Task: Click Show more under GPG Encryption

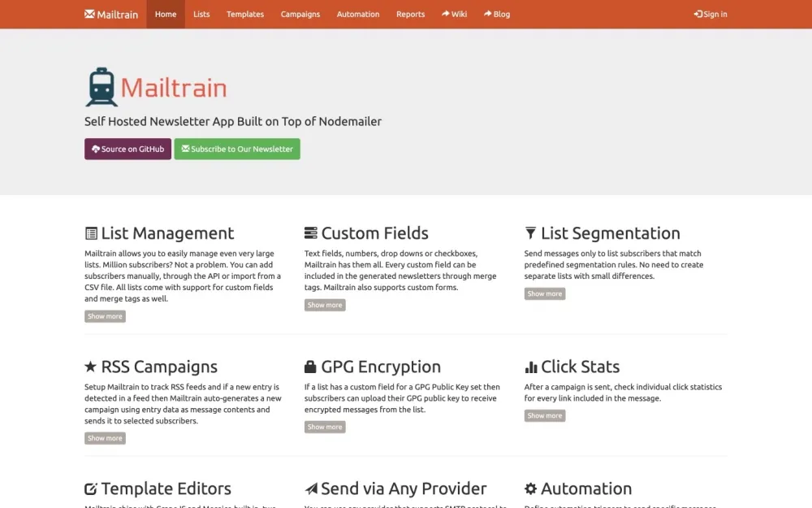Action: click(325, 427)
